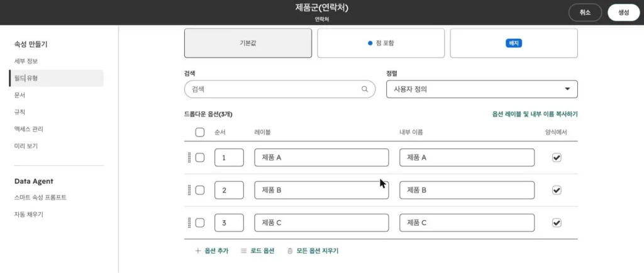
Task: Edit the 내부 이름 field for 제품 A
Action: 467,158
